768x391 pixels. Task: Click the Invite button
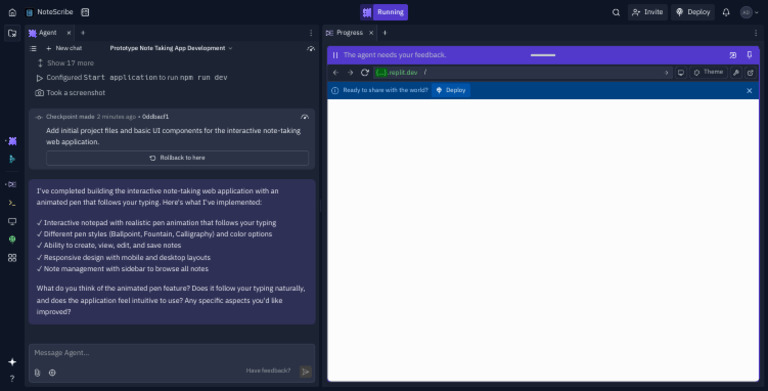(648, 12)
